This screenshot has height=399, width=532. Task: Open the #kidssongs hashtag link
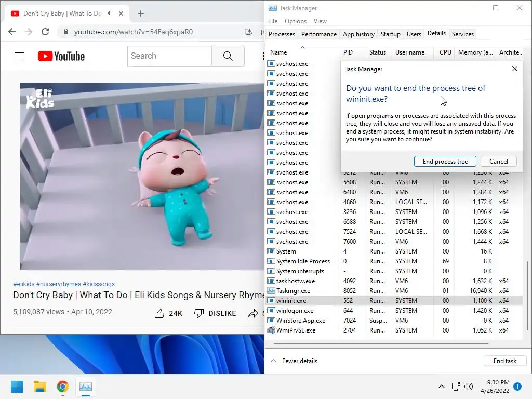pyautogui.click(x=99, y=284)
